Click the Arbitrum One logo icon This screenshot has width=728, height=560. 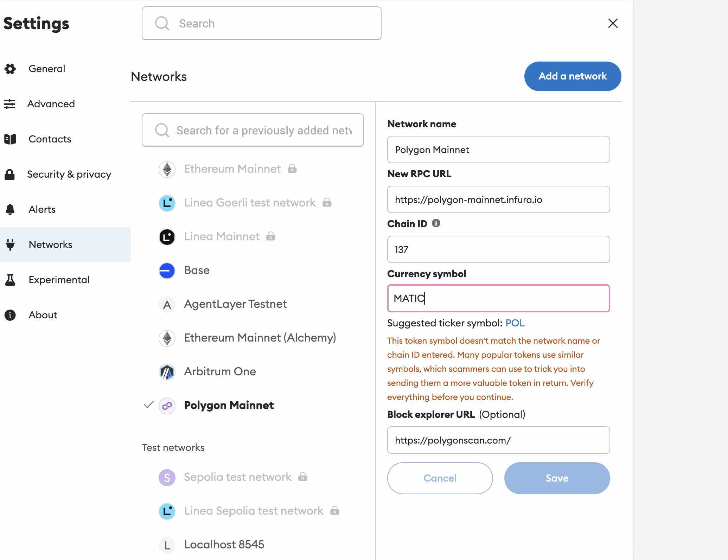coord(167,372)
